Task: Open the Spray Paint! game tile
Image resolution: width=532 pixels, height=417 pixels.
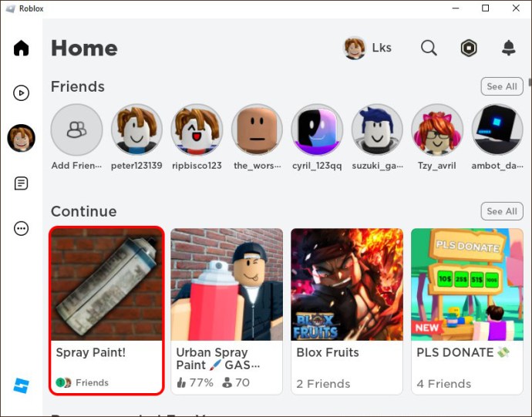Action: [x=106, y=311]
